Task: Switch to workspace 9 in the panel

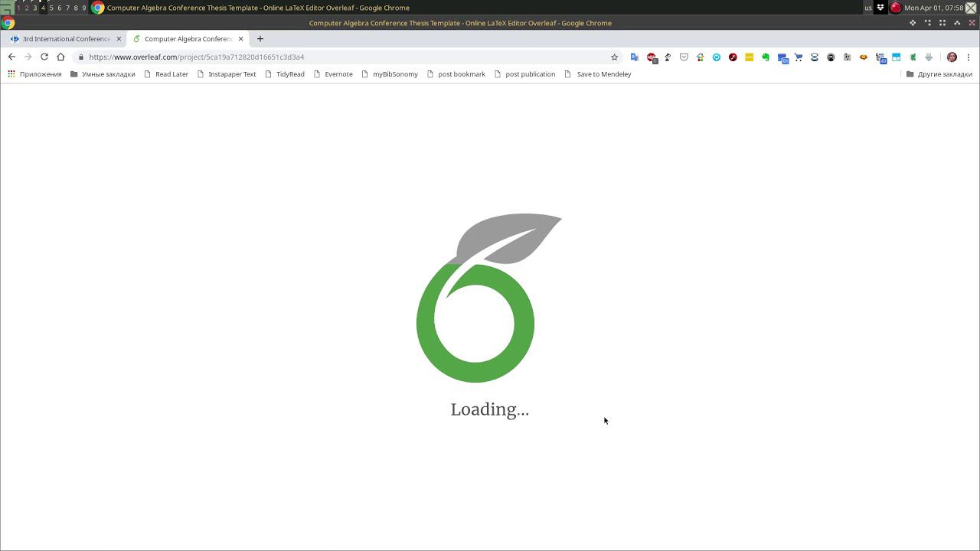Action: [x=83, y=8]
